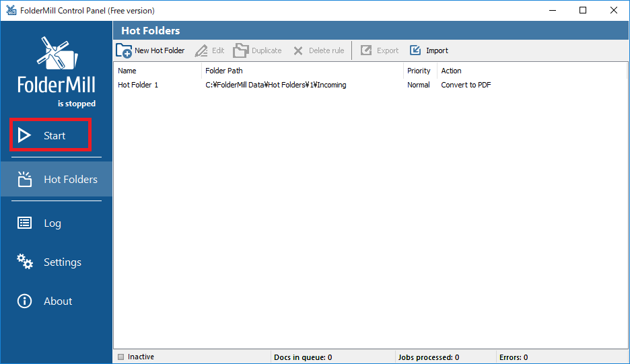Screen dimensions: 630x364
Task: Maximize the FolderMill Control Panel window
Action: point(583,11)
